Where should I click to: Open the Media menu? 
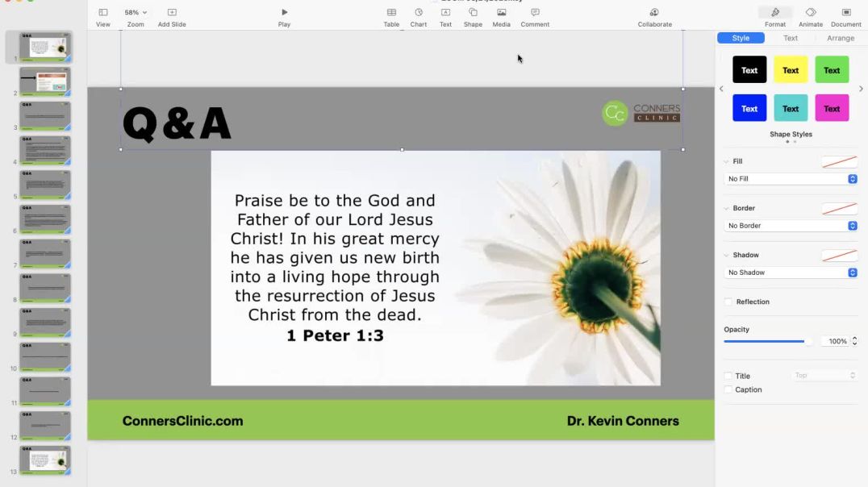(x=502, y=17)
